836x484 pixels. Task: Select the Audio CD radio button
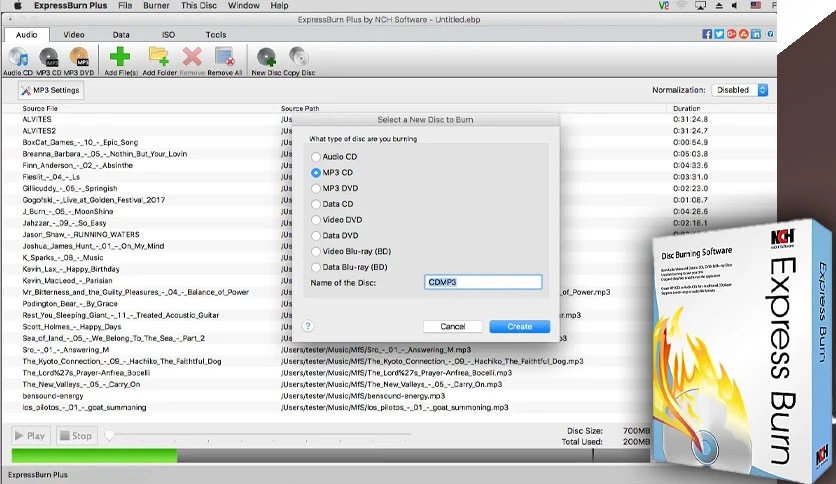click(316, 157)
